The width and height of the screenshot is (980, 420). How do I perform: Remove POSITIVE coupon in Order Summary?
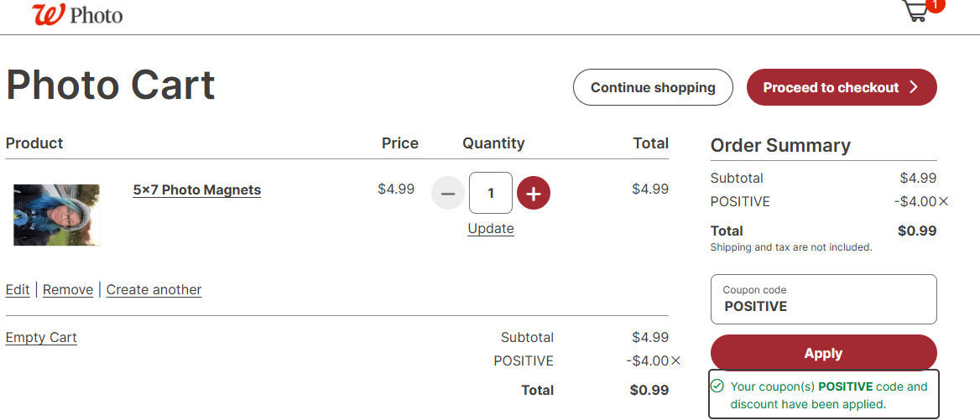click(944, 201)
